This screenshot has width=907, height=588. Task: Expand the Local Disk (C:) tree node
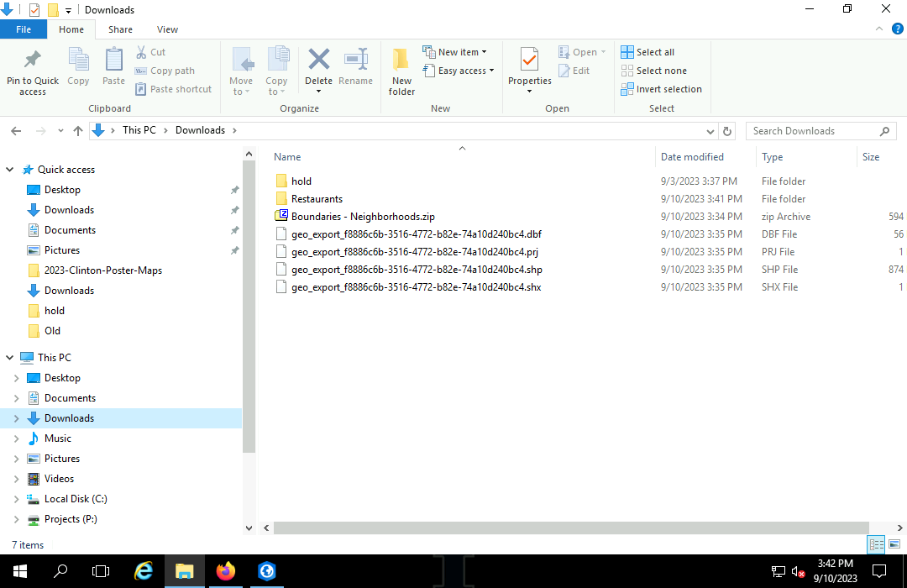tap(16, 499)
